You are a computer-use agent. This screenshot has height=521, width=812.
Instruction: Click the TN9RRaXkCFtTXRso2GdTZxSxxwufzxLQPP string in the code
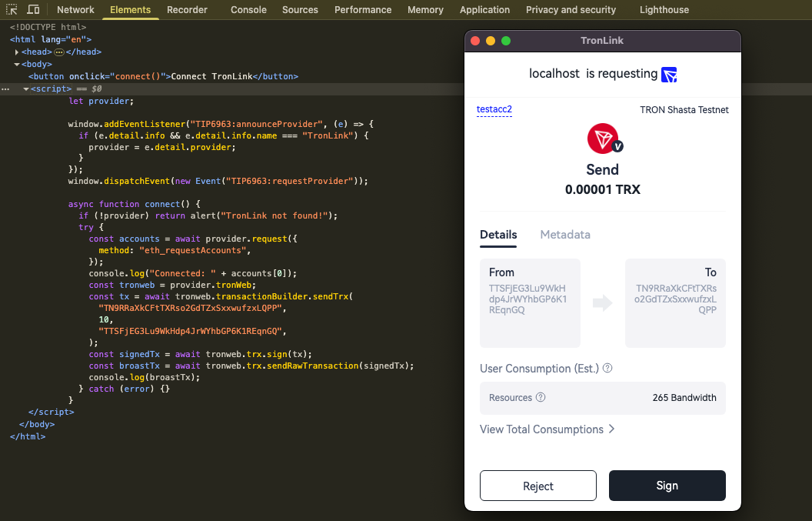click(190, 308)
